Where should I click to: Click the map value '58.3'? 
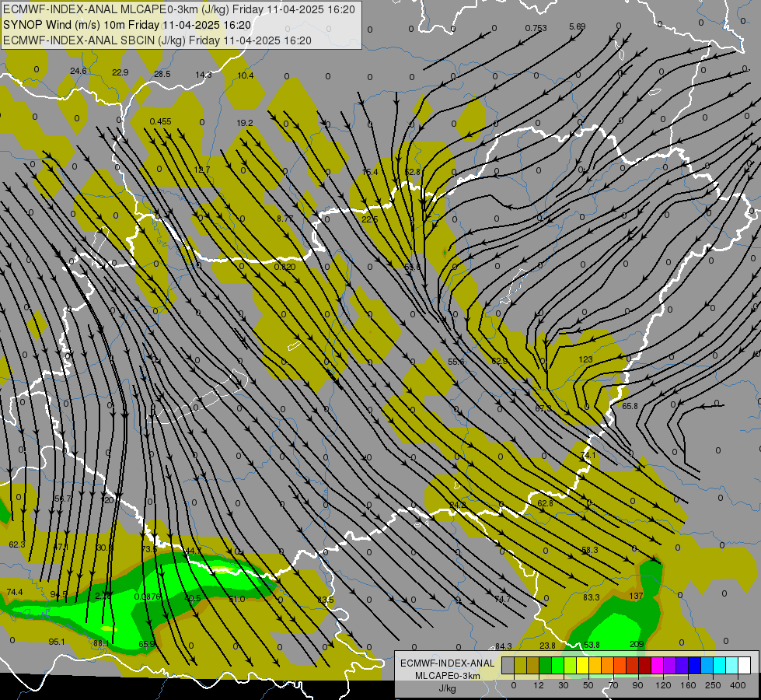[x=590, y=550]
